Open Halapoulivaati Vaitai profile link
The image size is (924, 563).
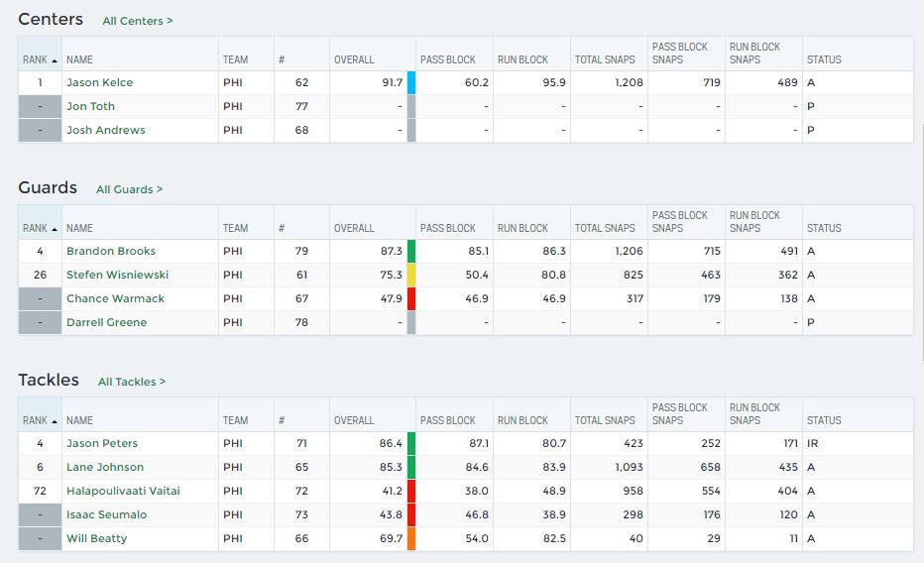click(123, 491)
